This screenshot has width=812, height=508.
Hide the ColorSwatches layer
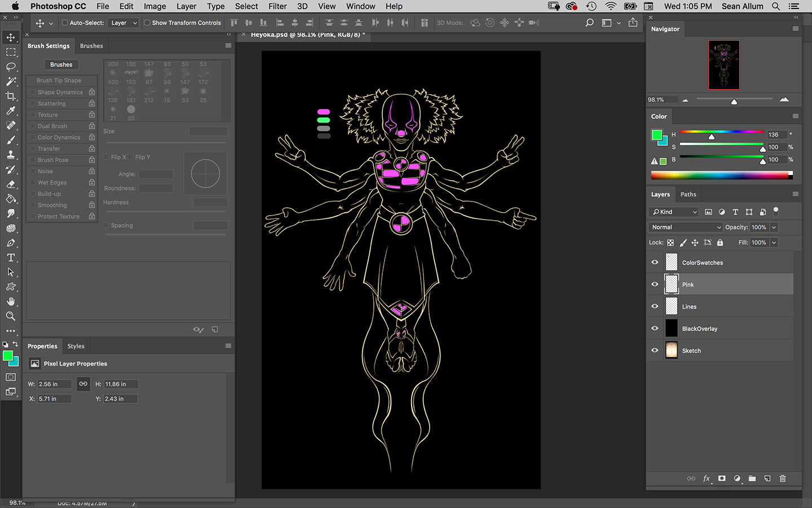tap(655, 262)
